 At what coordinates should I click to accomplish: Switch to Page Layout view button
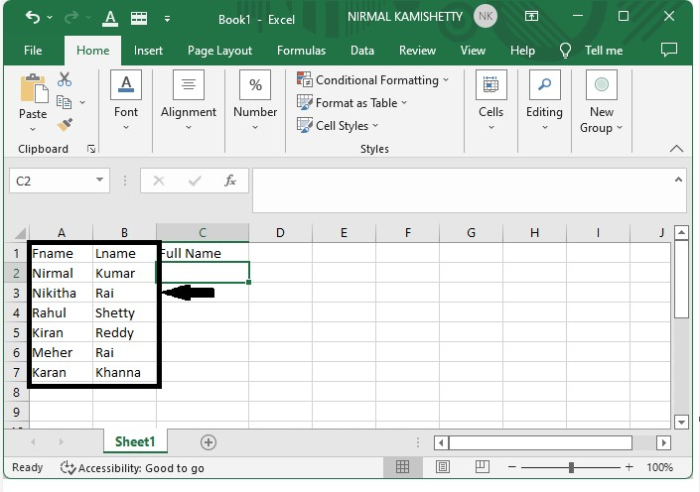point(442,467)
